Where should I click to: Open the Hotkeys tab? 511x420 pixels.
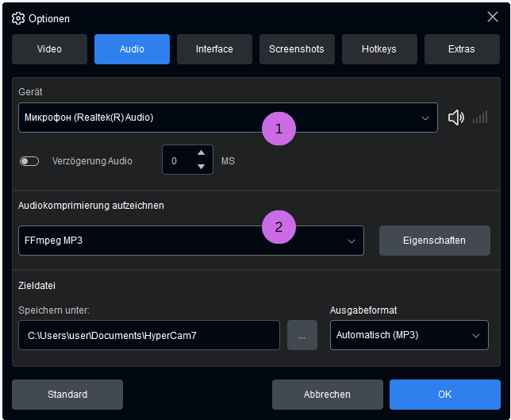click(x=379, y=49)
